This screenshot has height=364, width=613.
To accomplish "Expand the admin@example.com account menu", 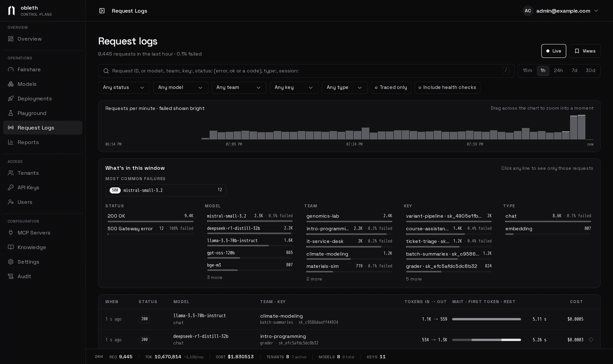I will (561, 11).
